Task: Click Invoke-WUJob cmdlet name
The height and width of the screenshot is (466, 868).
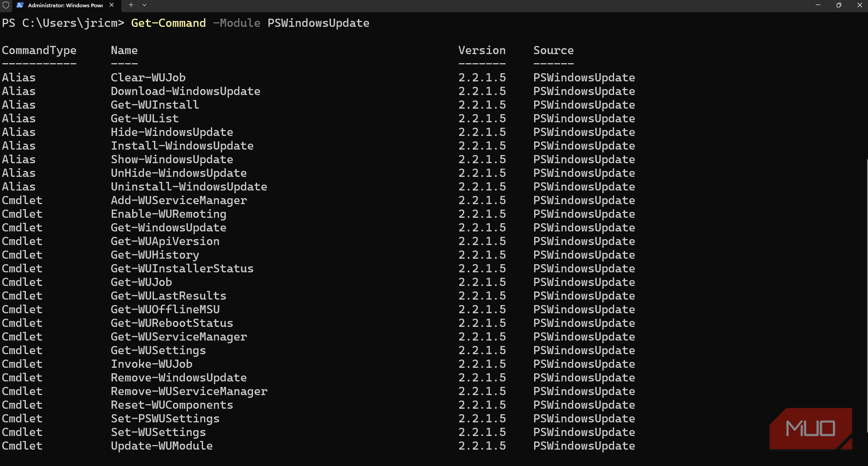Action: [x=151, y=364]
